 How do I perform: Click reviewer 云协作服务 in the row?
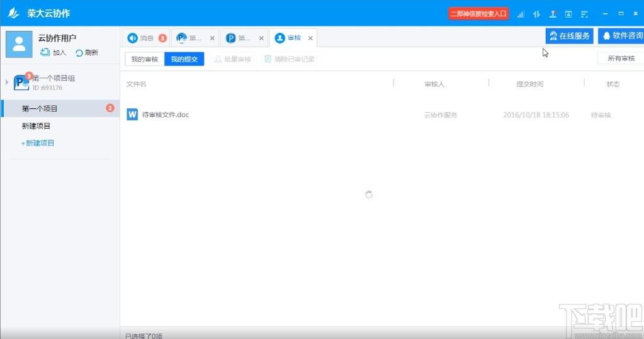tap(441, 115)
